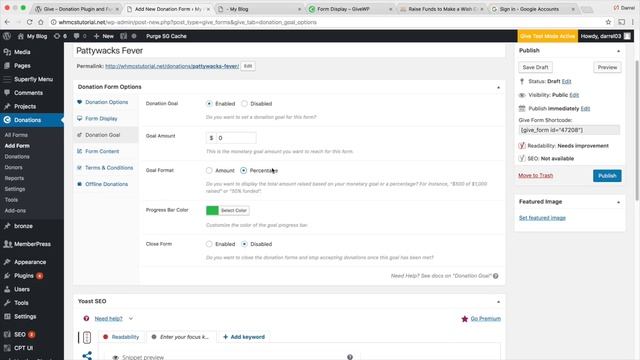
Task: Reload the browser page
Action: point(29,22)
